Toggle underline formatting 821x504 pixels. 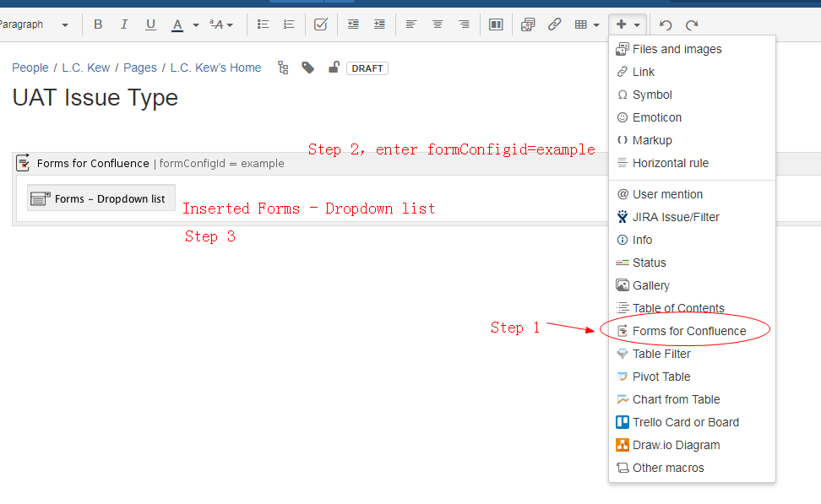point(151,24)
